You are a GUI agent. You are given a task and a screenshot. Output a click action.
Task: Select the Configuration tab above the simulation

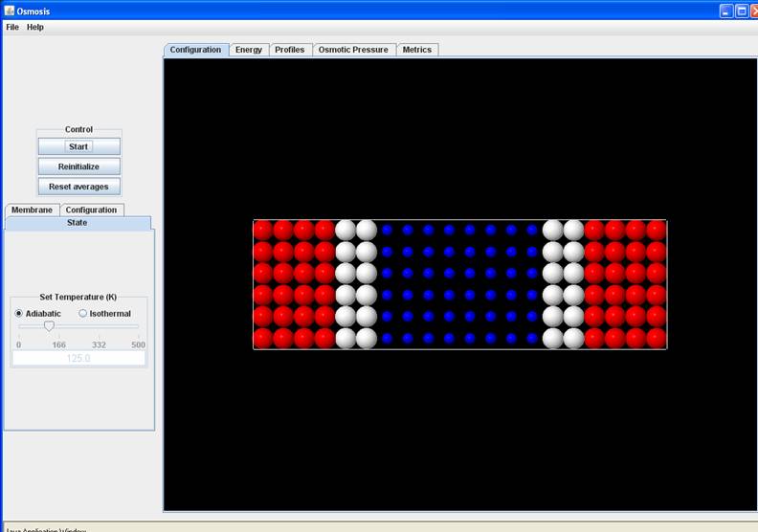click(x=195, y=50)
